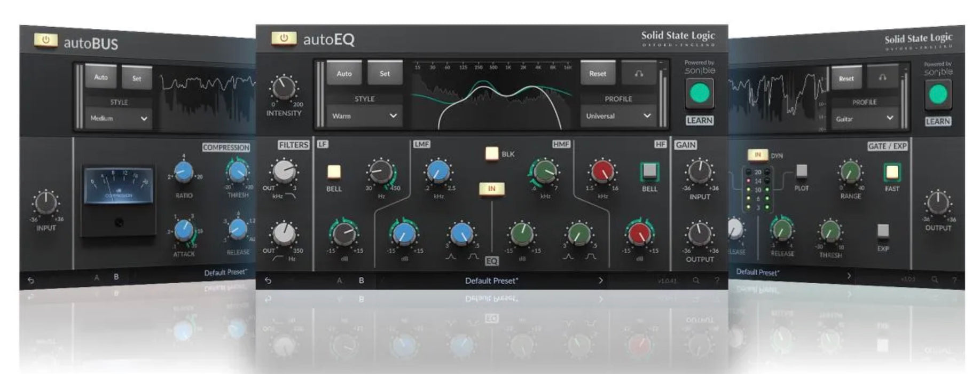The height and width of the screenshot is (374, 980).
Task: Click the high-pass filter Hz knob
Action: click(284, 234)
